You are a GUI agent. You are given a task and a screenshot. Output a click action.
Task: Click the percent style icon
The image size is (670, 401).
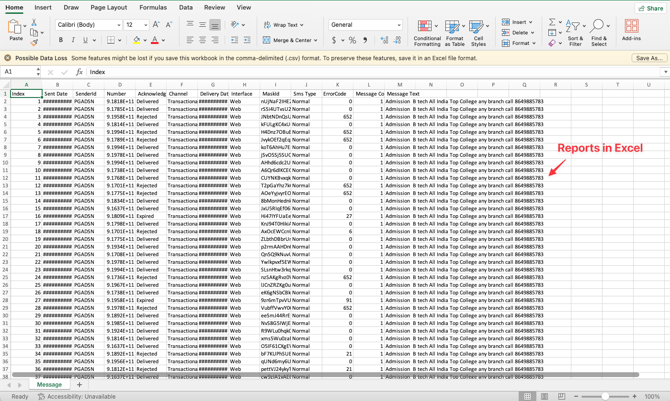(x=352, y=41)
